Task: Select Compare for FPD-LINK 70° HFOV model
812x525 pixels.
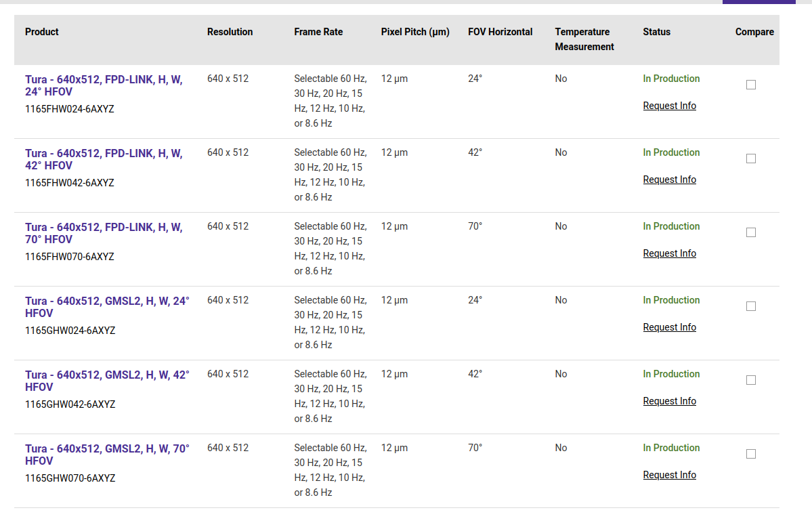Action: tap(750, 232)
